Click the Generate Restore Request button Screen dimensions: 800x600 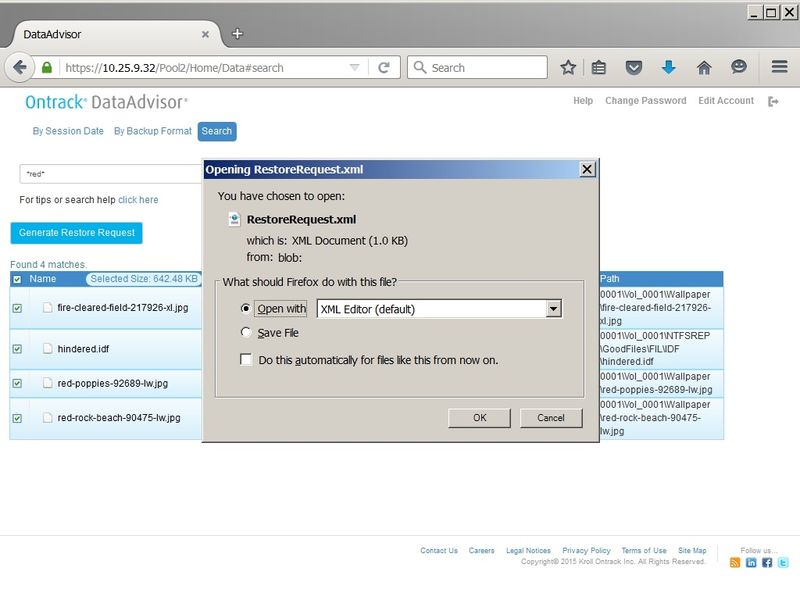click(x=76, y=233)
